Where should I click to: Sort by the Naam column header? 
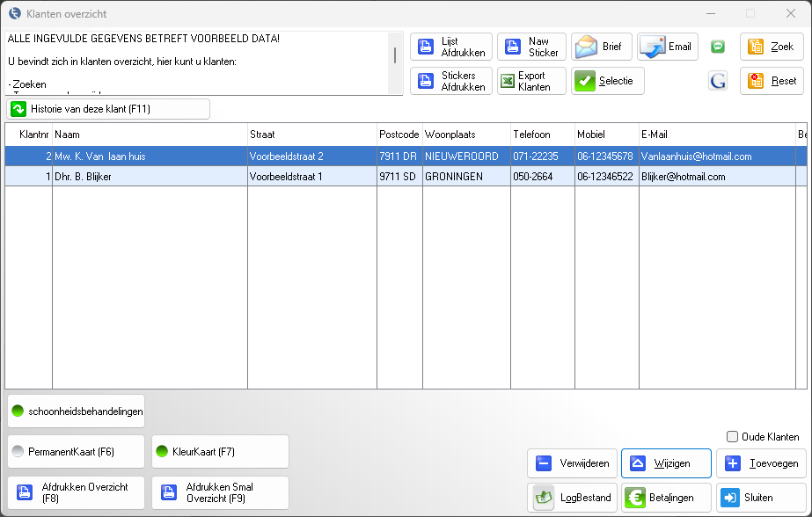(x=150, y=135)
